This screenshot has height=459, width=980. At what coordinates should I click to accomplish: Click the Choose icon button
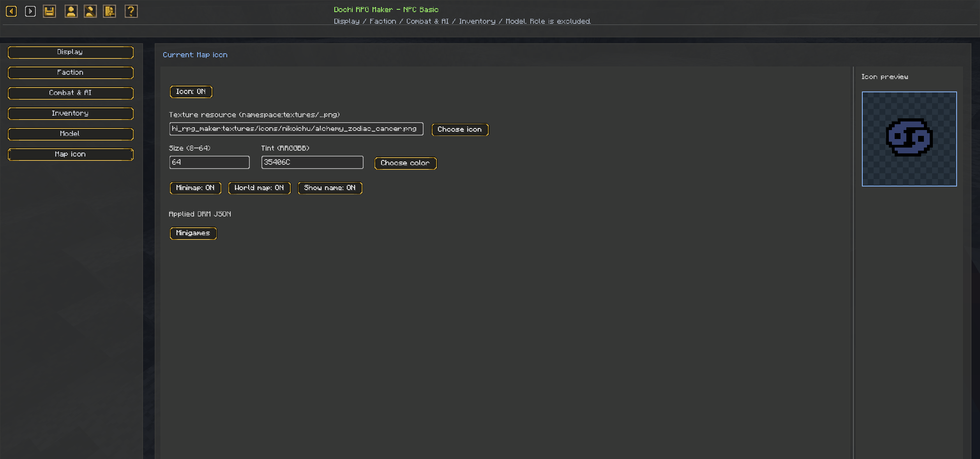tap(460, 130)
